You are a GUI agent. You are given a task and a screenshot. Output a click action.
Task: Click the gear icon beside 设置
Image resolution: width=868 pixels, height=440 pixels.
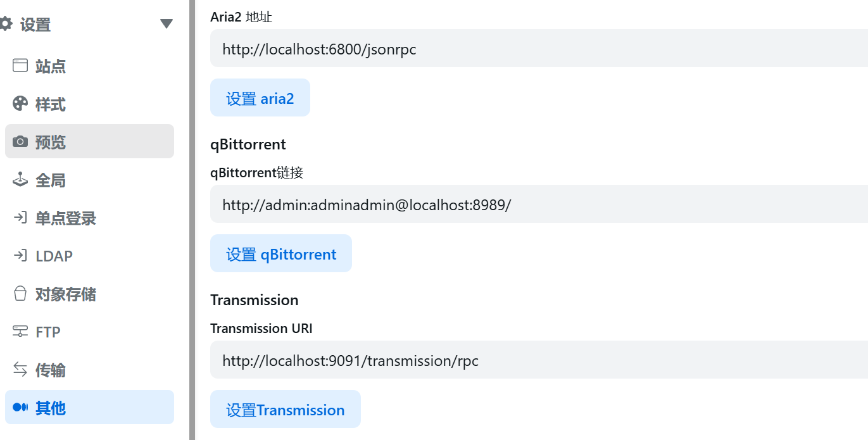click(6, 25)
